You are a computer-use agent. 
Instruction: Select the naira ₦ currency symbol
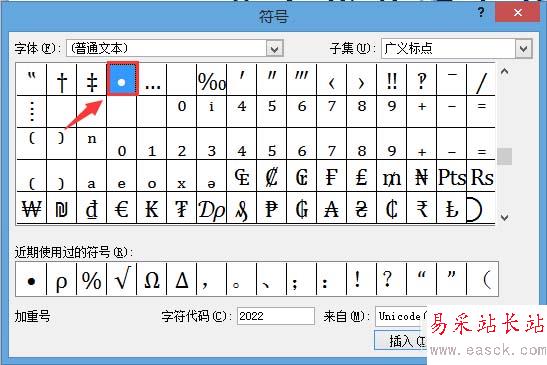(x=422, y=176)
